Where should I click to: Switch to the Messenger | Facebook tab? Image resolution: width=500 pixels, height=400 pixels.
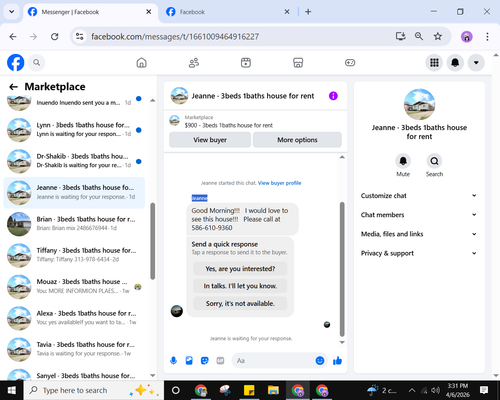tap(89, 12)
